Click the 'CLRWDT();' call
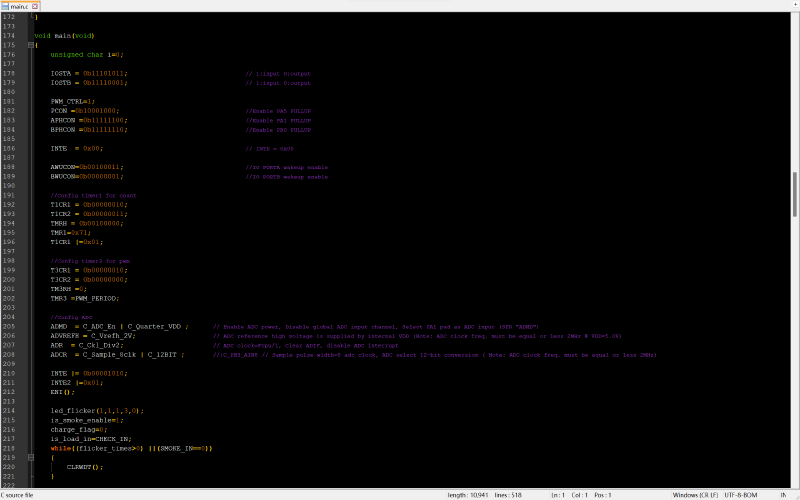800x500 pixels. 85,467
